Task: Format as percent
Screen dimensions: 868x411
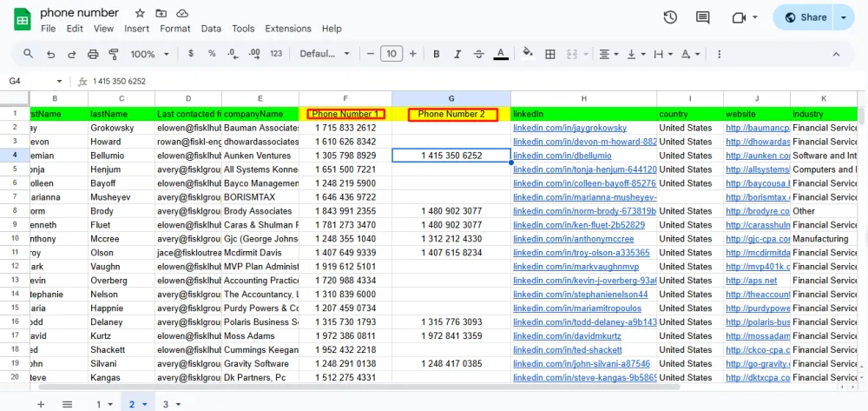Action: 212,54
